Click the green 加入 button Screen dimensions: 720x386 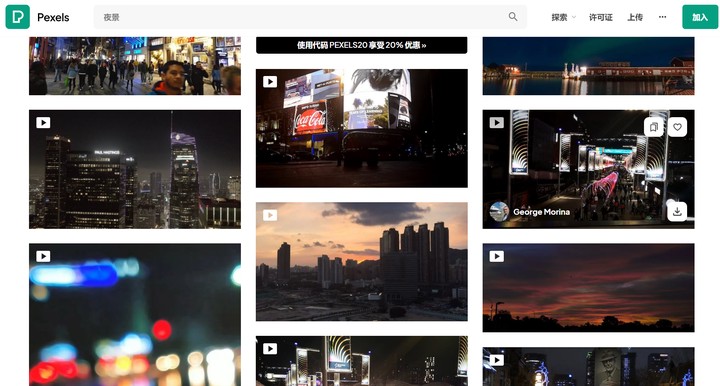[x=700, y=17]
